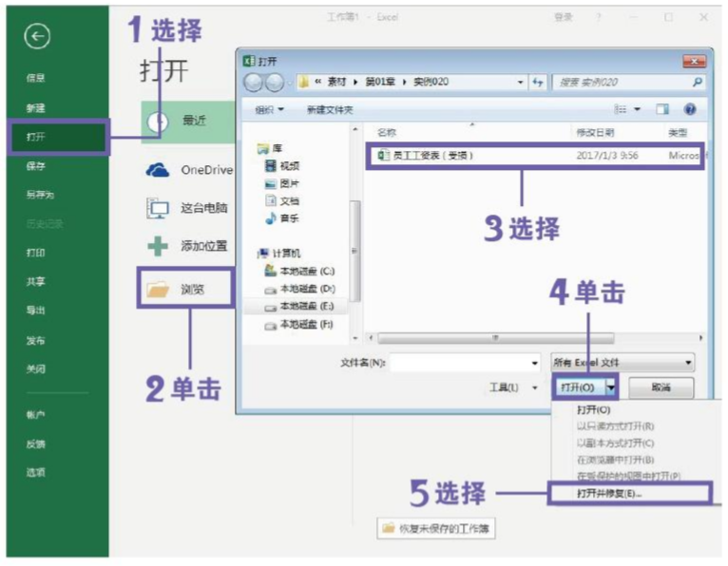Sort by the 修改日期 column header

[x=595, y=133]
